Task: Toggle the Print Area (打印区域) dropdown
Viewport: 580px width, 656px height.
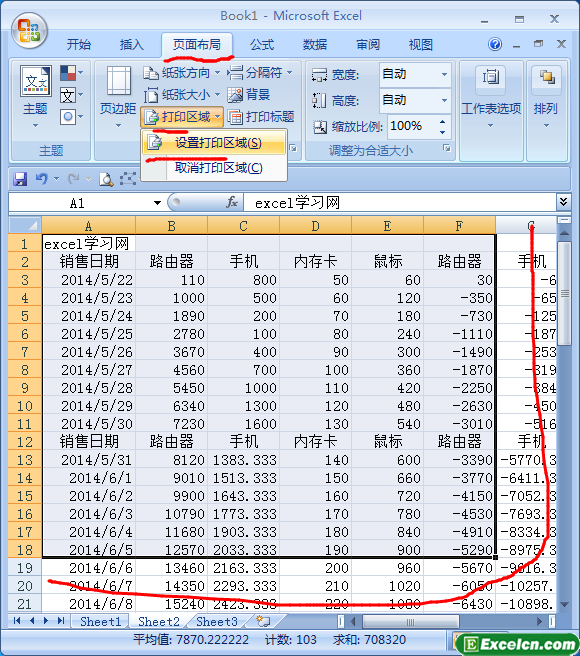Action: [x=182, y=117]
